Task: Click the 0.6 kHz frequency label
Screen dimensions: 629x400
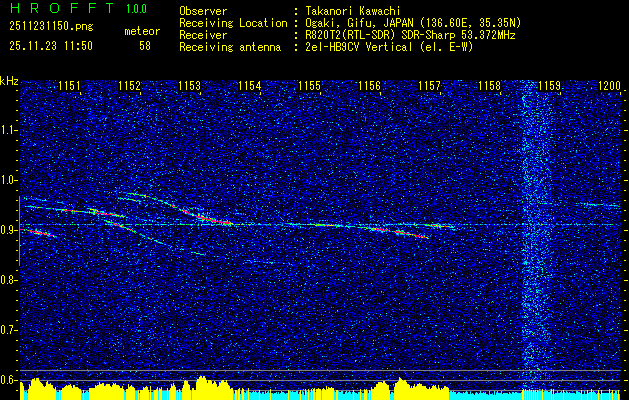Action: pyautogui.click(x=9, y=380)
